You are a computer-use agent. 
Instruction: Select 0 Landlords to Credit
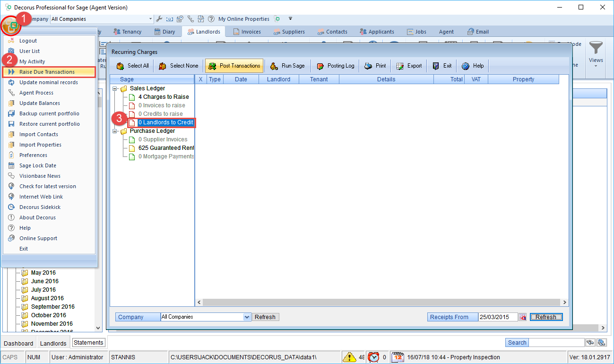[x=166, y=122]
